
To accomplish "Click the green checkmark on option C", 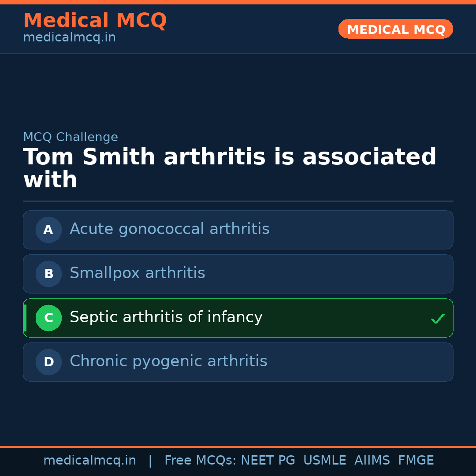I will [437, 319].
